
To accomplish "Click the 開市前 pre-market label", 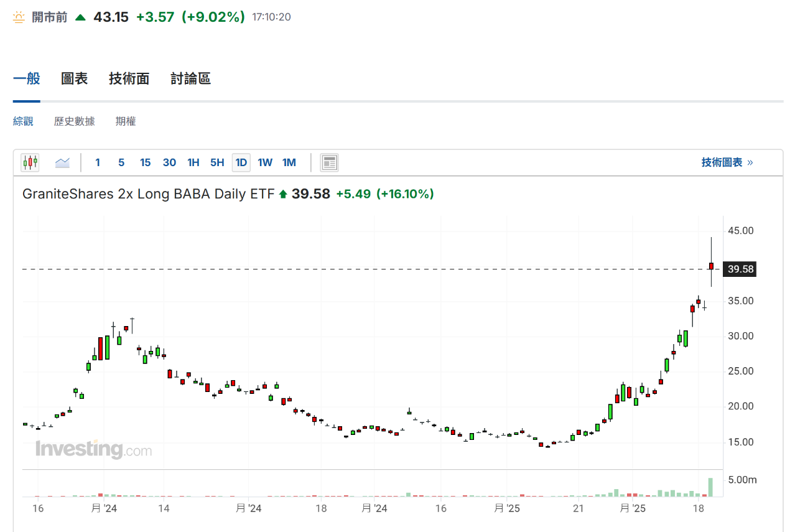I will click(50, 17).
